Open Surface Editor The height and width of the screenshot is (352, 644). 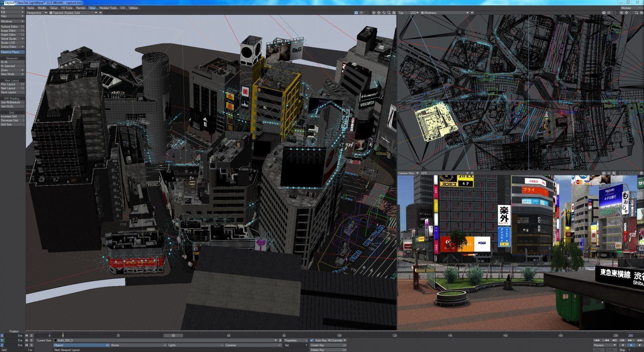[12, 27]
